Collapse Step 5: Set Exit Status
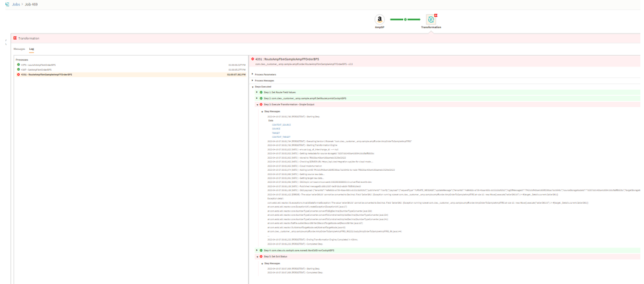Image resolution: width=644 pixels, height=284 pixels. (257, 256)
